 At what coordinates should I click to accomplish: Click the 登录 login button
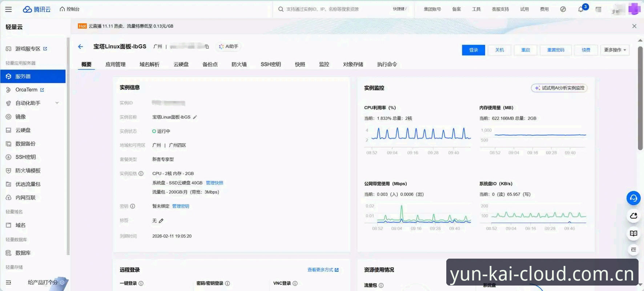(x=473, y=50)
